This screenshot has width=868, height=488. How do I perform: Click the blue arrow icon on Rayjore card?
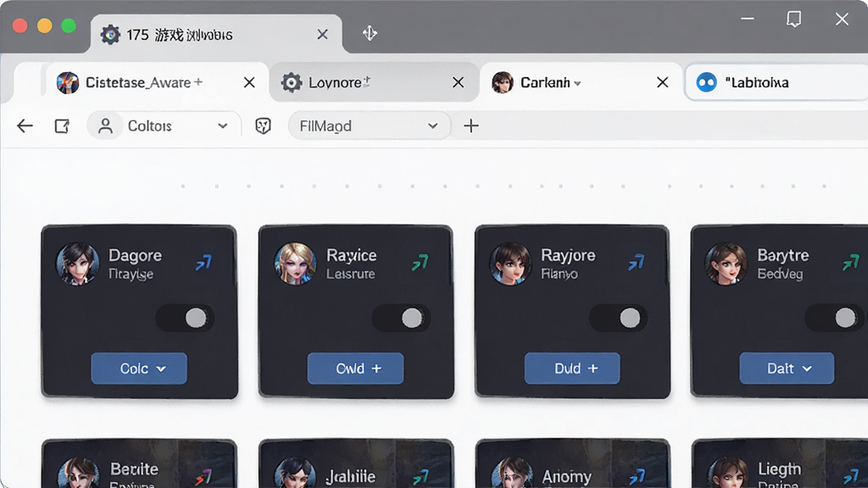click(x=637, y=263)
